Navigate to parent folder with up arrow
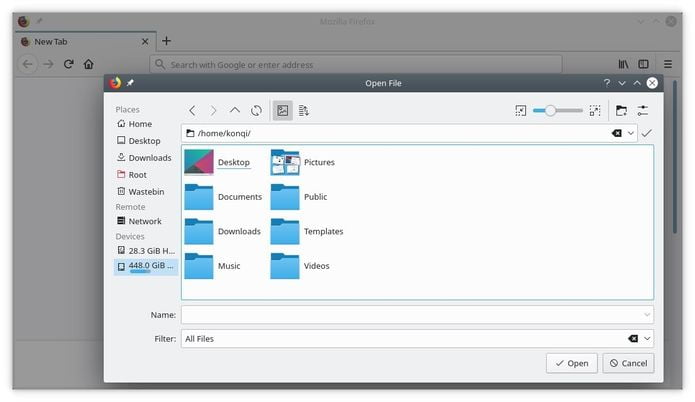This screenshot has height=402, width=695. click(234, 110)
